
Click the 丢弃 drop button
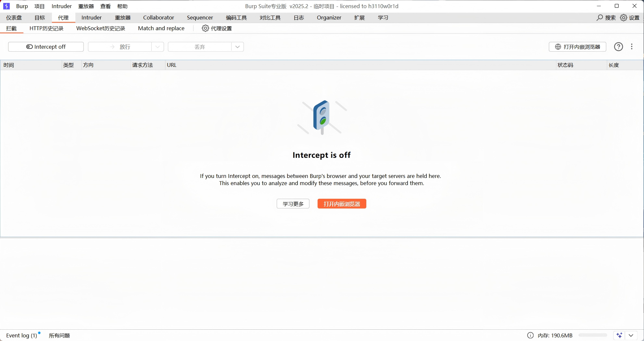[200, 47]
